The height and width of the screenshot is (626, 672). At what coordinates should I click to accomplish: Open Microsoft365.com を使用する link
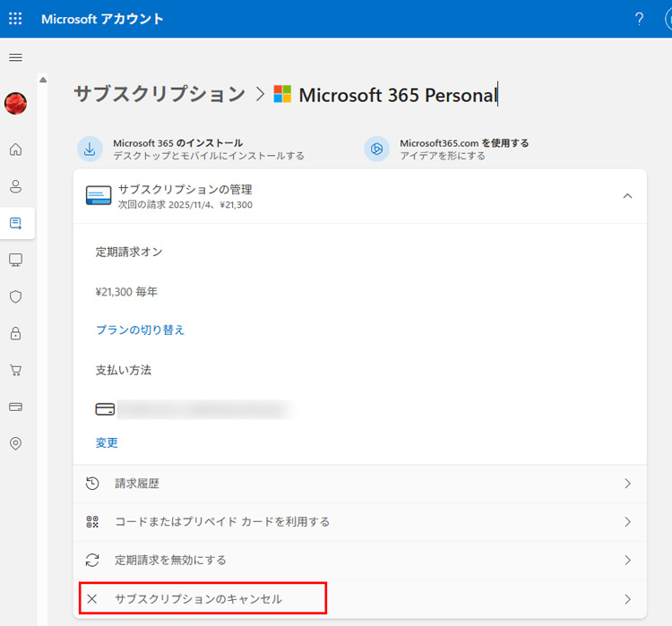(464, 143)
